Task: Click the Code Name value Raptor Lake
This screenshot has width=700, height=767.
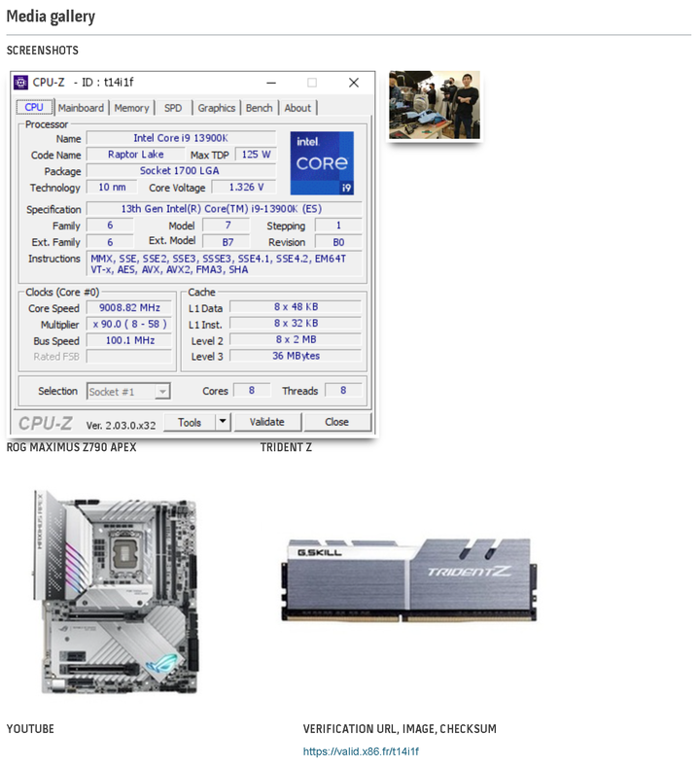Action: pos(135,155)
